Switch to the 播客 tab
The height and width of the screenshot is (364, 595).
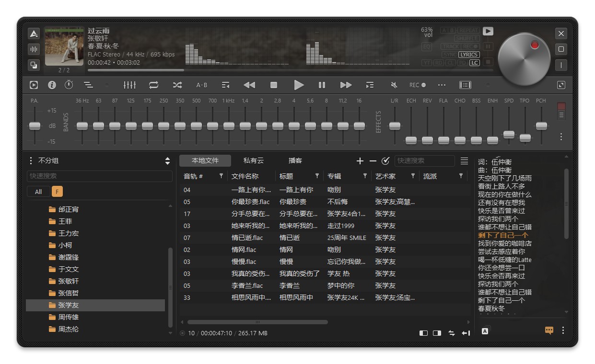click(x=295, y=160)
